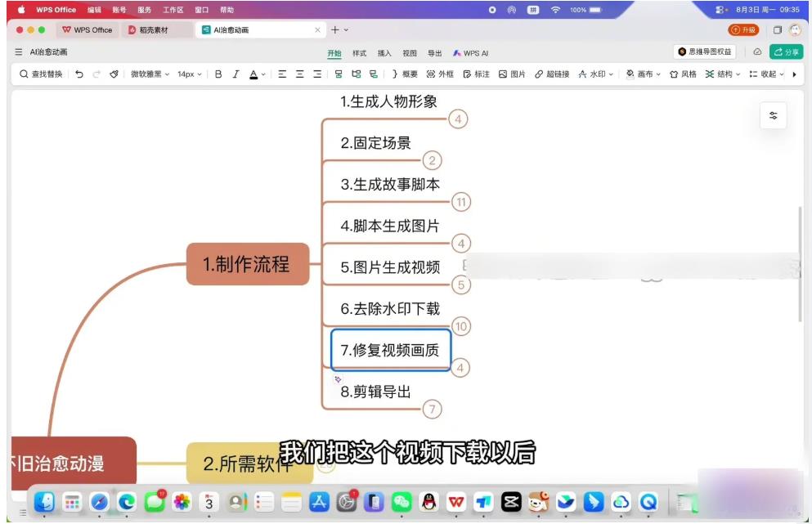812x524 pixels.
Task: Open the 水印 watermark dropdown
Action: 595,74
